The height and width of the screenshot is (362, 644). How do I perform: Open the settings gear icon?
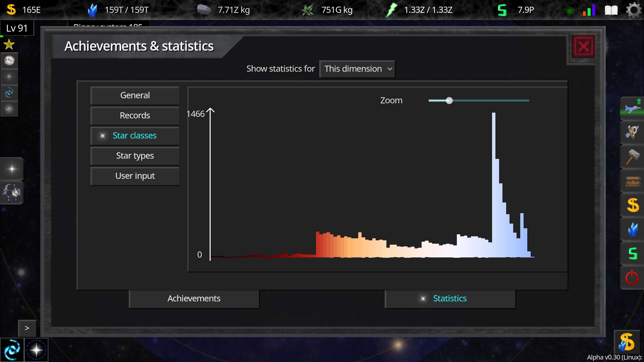click(x=633, y=10)
